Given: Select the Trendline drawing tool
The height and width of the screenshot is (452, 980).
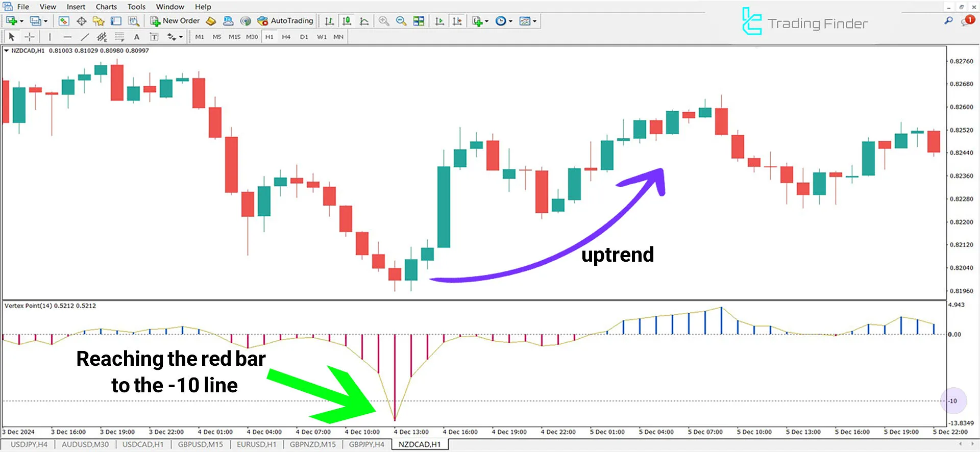Looking at the screenshot, I should tap(85, 37).
